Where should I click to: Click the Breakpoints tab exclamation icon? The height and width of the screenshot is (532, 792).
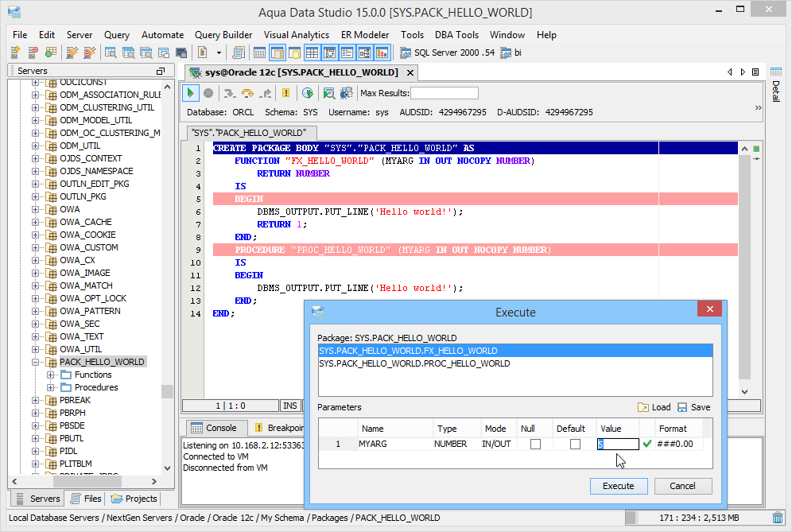[258, 428]
